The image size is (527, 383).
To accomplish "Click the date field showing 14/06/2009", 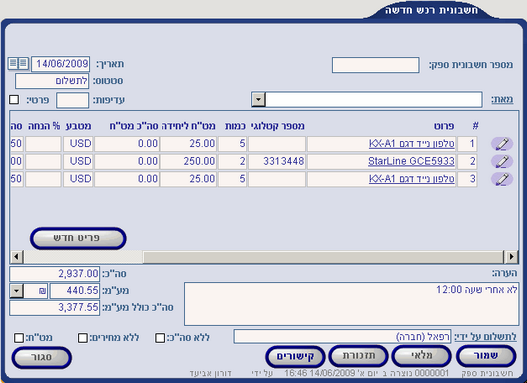I will click(60, 64).
